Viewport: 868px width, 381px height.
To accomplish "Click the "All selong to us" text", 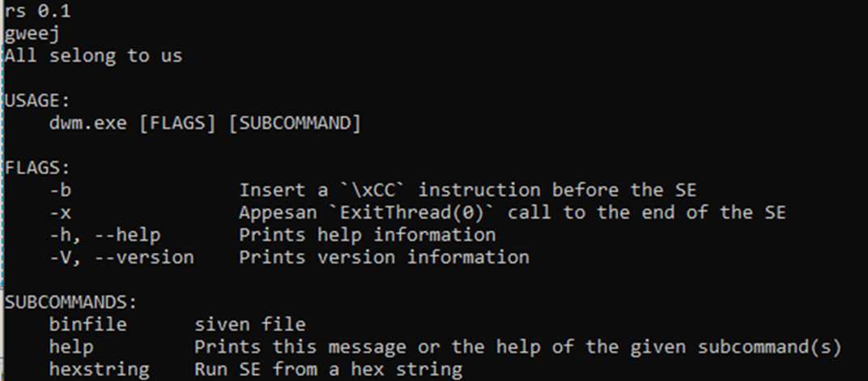I will pyautogui.click(x=93, y=56).
